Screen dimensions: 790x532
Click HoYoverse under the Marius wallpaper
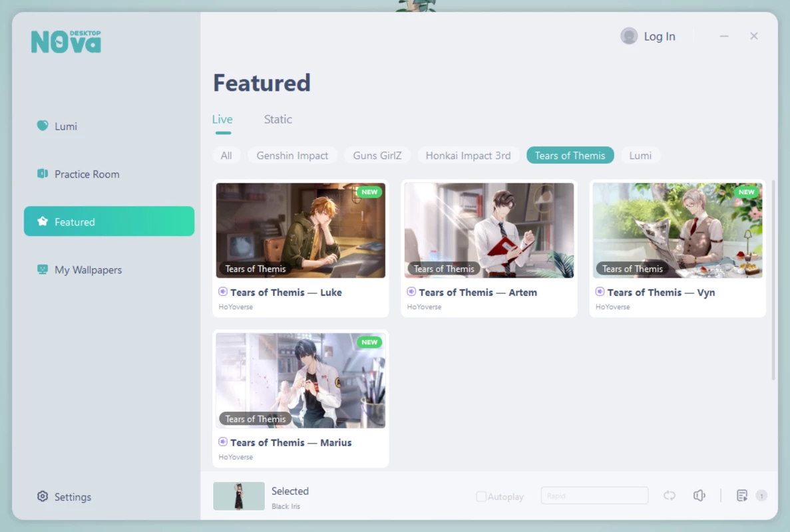pos(236,456)
